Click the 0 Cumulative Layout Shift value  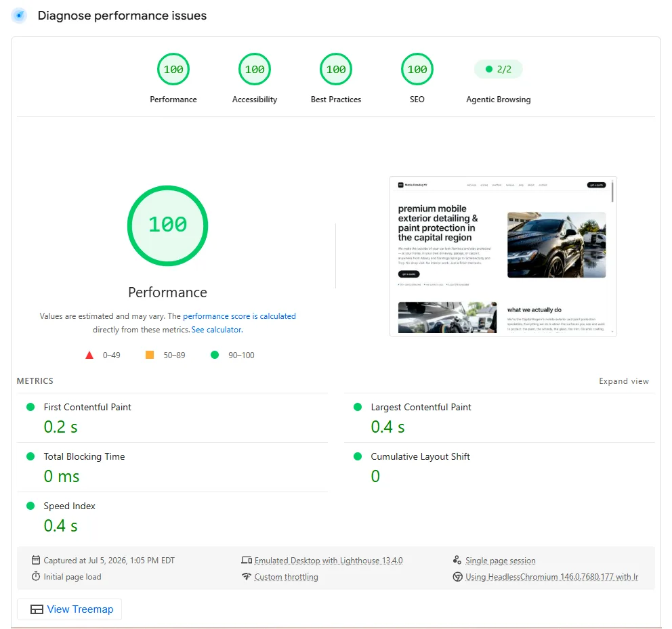pos(375,476)
